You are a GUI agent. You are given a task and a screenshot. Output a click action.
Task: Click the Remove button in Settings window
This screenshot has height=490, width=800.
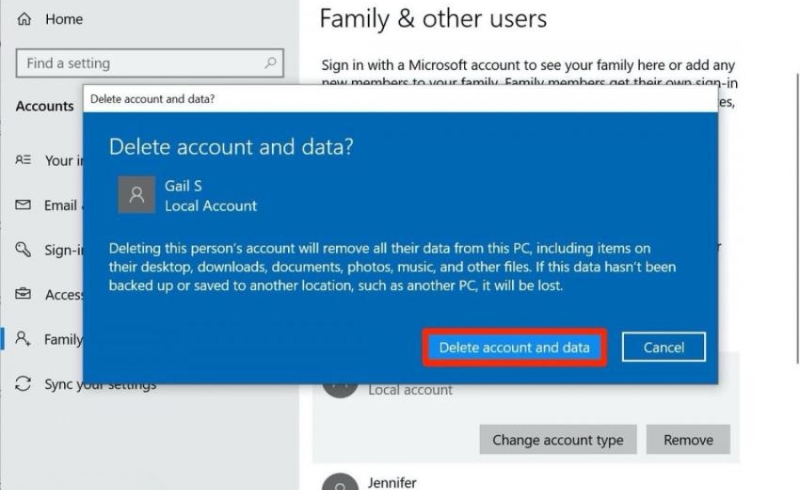(x=688, y=439)
